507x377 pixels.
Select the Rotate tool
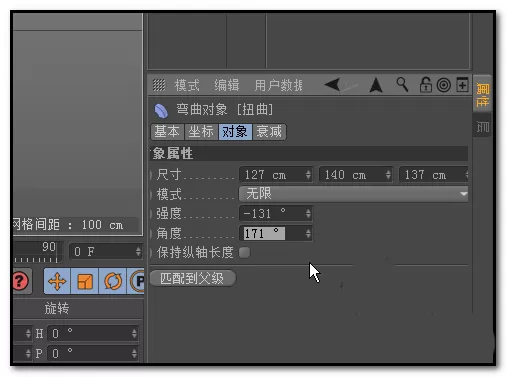(x=113, y=281)
